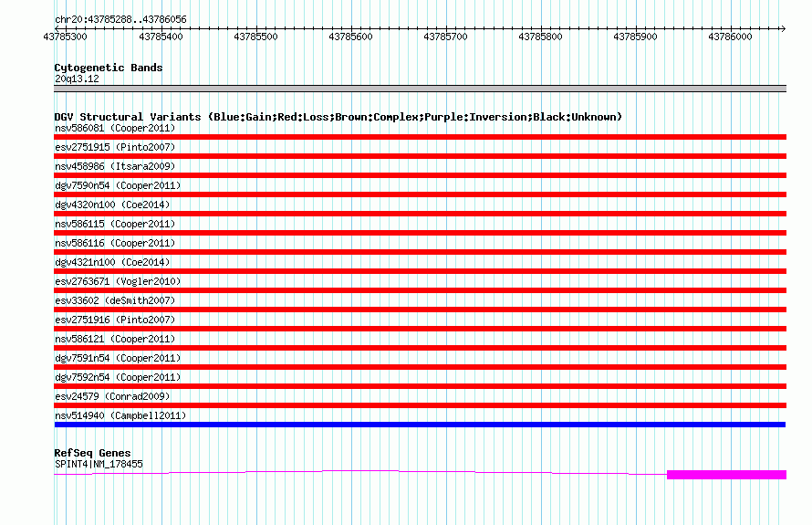Select the red bar under nsv586115
The image size is (812, 525).
(x=420, y=233)
